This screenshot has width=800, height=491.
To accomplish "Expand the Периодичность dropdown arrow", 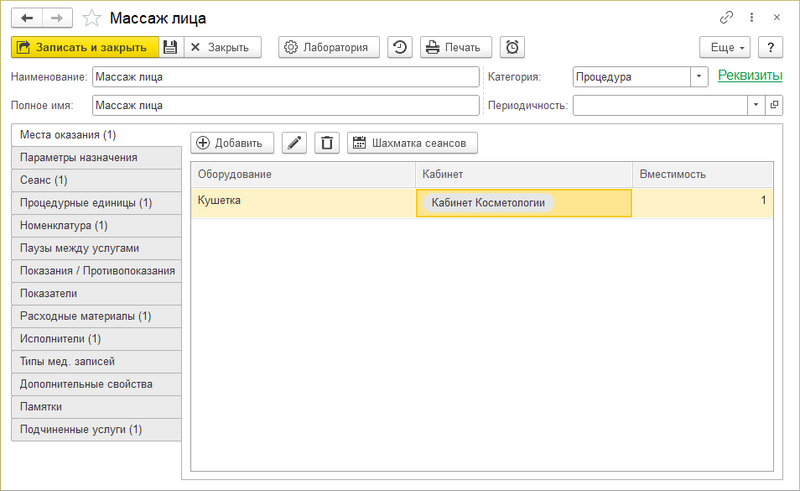I will coord(756,105).
